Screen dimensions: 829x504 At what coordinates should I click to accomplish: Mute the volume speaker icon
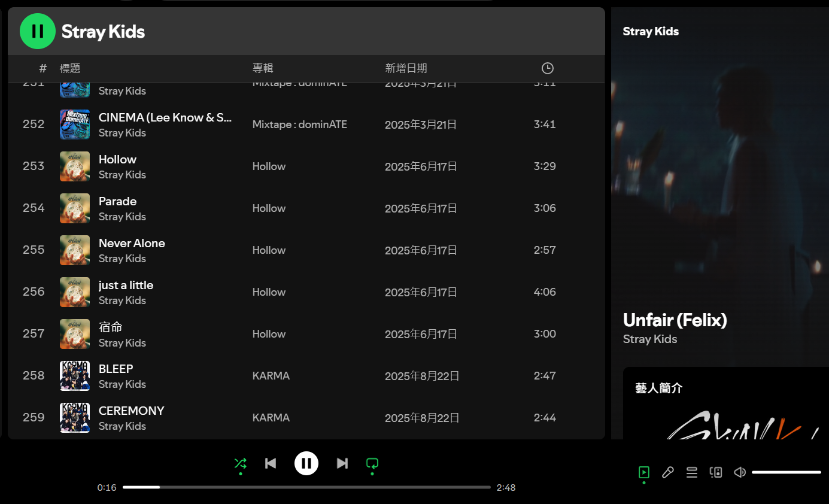pos(740,472)
